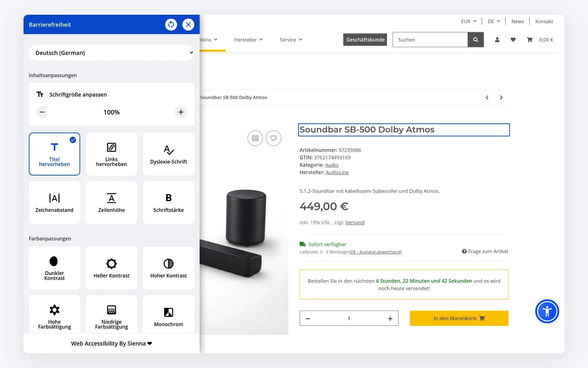The height and width of the screenshot is (368, 588).
Task: Focus the Suchen search field
Action: click(x=430, y=40)
